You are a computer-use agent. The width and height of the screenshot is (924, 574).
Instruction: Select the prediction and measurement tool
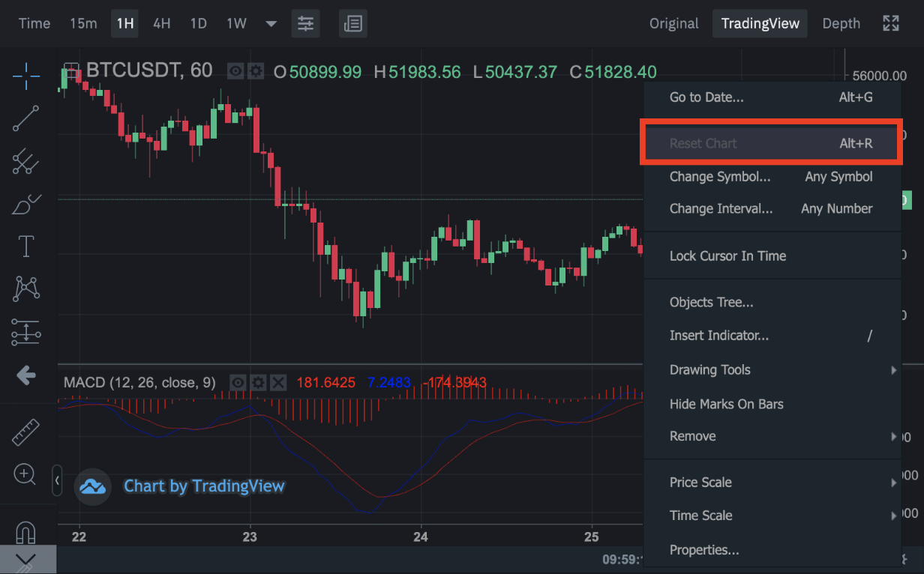26,332
